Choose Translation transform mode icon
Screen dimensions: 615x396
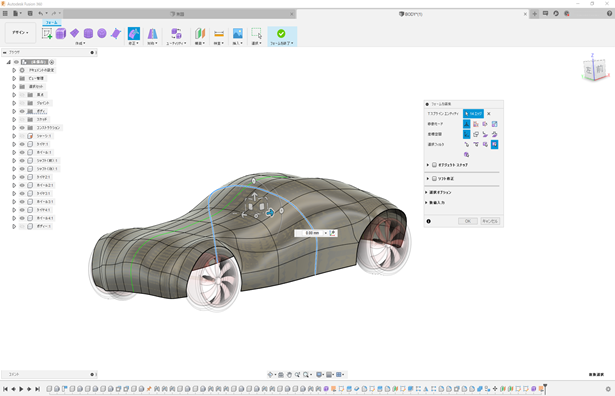tap(476, 124)
